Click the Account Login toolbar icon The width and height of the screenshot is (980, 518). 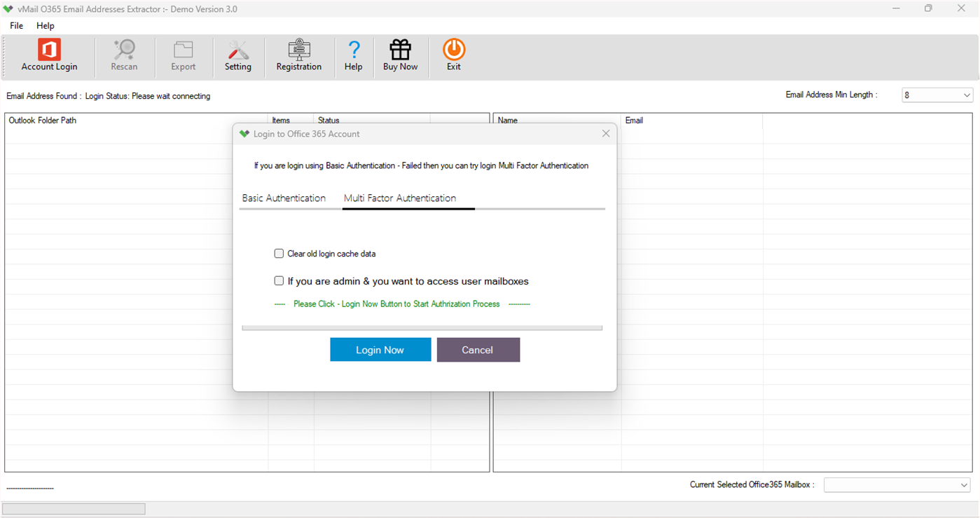(49, 55)
